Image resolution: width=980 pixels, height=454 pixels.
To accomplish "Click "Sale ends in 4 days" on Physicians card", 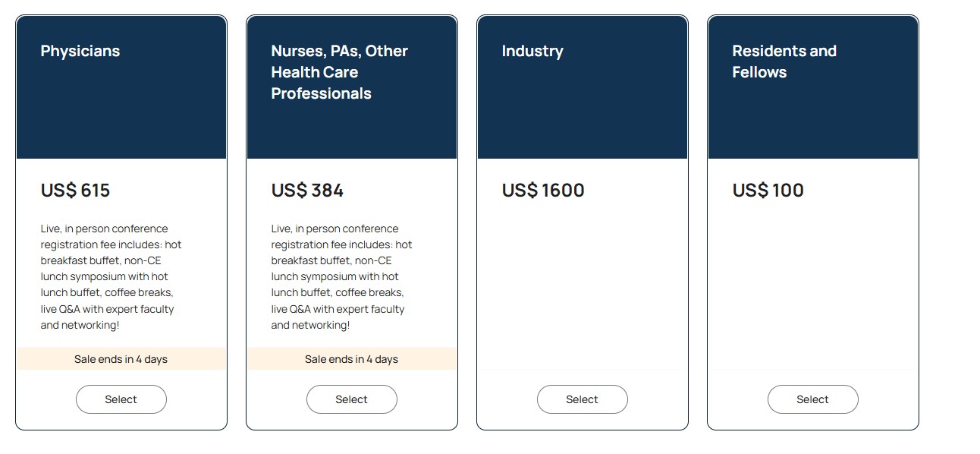I will [x=121, y=359].
